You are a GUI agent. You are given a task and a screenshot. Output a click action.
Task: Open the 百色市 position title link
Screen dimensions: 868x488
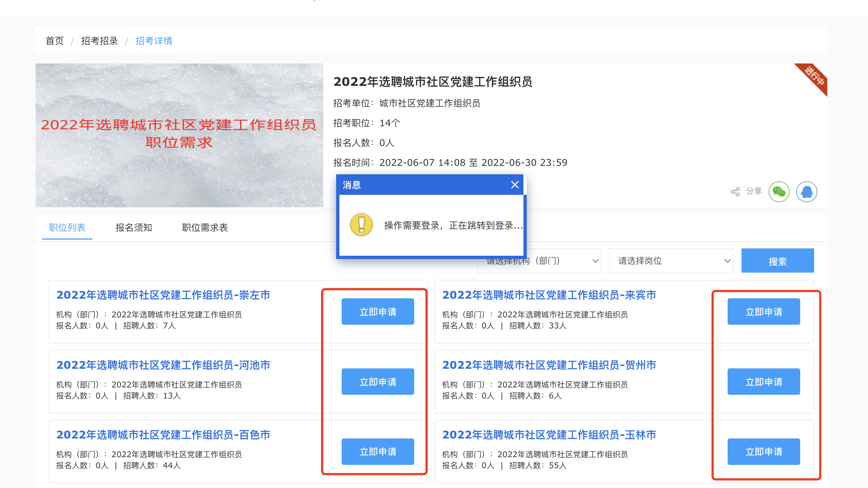pyautogui.click(x=163, y=434)
